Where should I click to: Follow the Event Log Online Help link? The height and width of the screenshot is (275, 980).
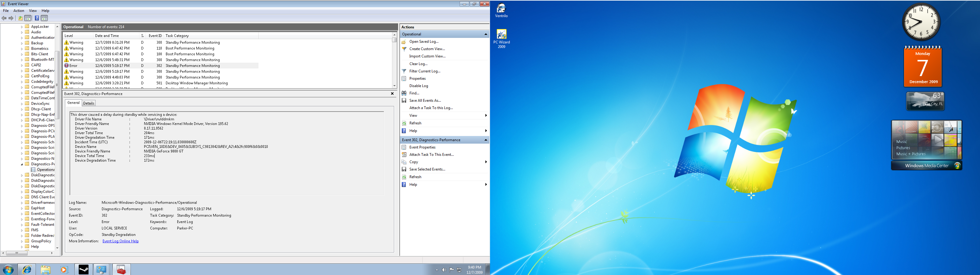[x=121, y=241]
